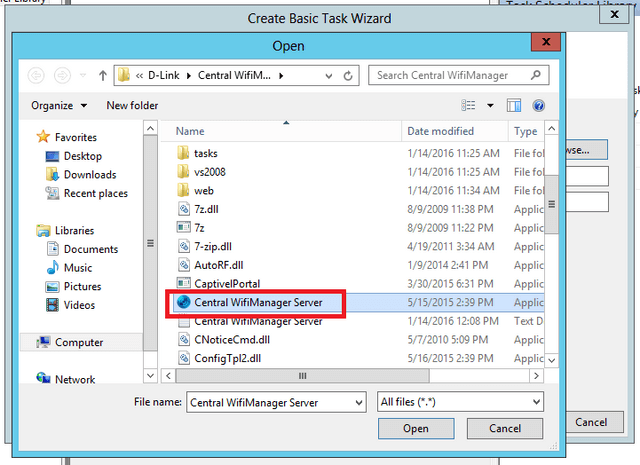The width and height of the screenshot is (640, 465).
Task: Select D-Link in the address path
Action: 163,75
